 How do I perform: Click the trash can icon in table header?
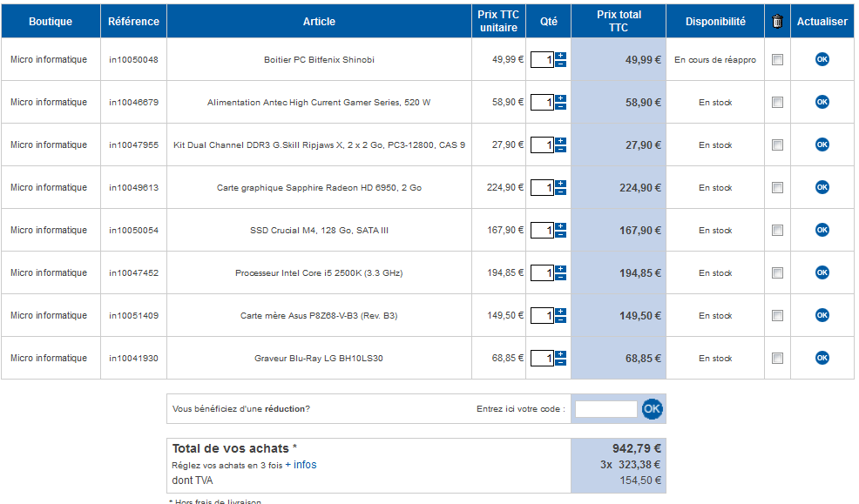(x=777, y=22)
